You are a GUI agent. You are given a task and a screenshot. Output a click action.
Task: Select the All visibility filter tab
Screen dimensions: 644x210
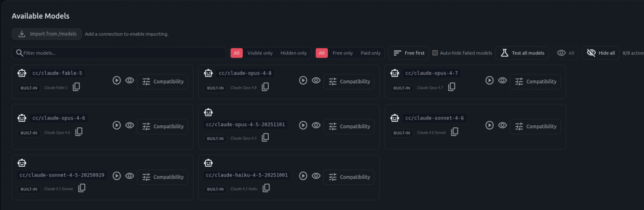click(237, 53)
